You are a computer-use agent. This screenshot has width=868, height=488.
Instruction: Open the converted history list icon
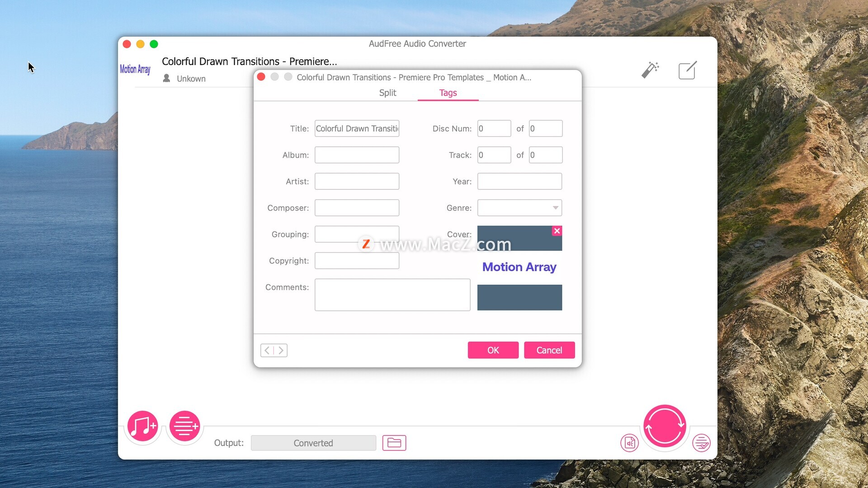(x=702, y=443)
